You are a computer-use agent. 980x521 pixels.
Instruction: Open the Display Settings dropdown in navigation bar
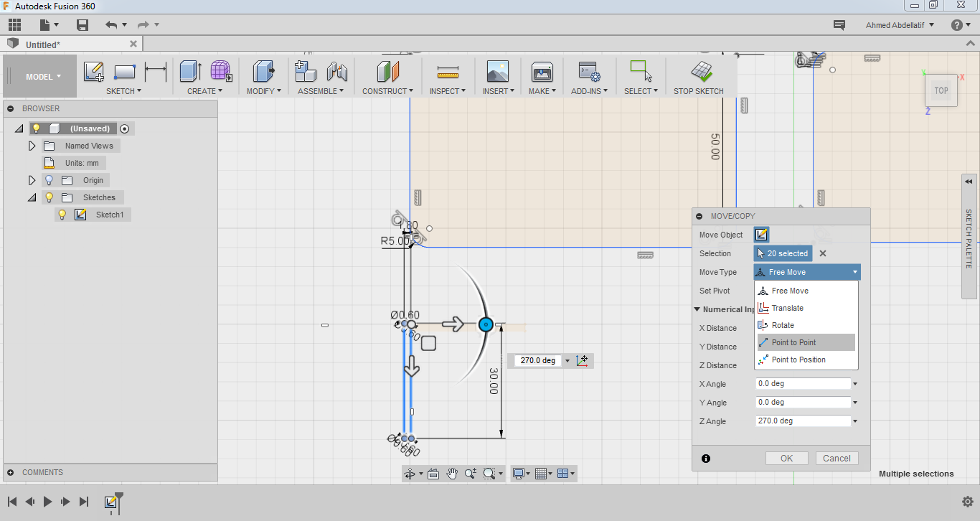tap(520, 474)
